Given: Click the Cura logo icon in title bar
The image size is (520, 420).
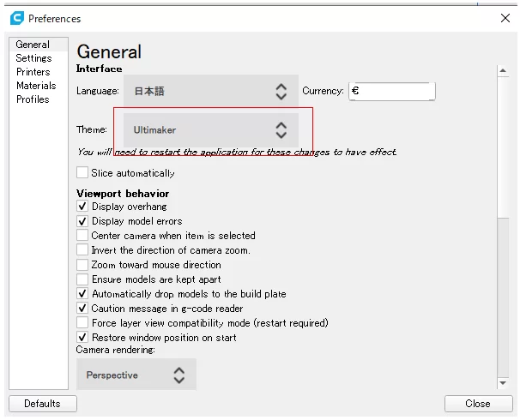Looking at the screenshot, I should click(17, 18).
